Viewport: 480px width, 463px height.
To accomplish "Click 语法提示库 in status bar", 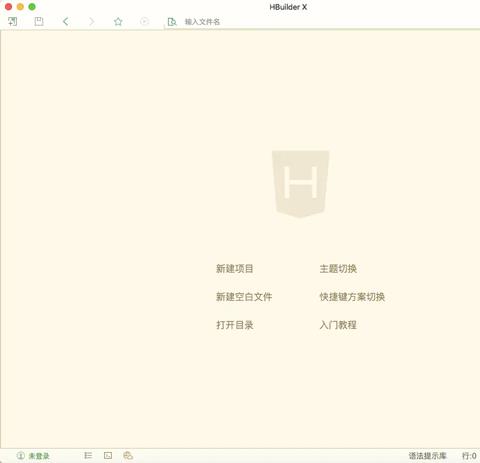I will (x=428, y=456).
